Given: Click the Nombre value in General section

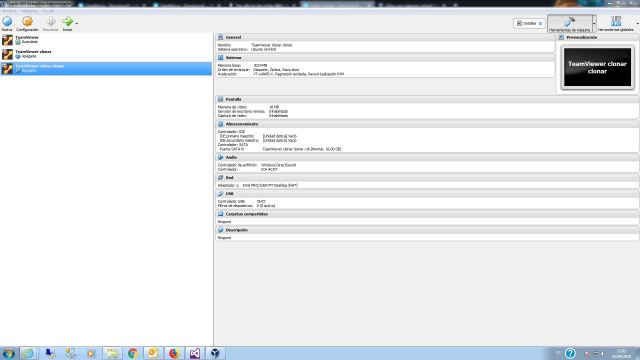Looking at the screenshot, I should pyautogui.click(x=271, y=45).
